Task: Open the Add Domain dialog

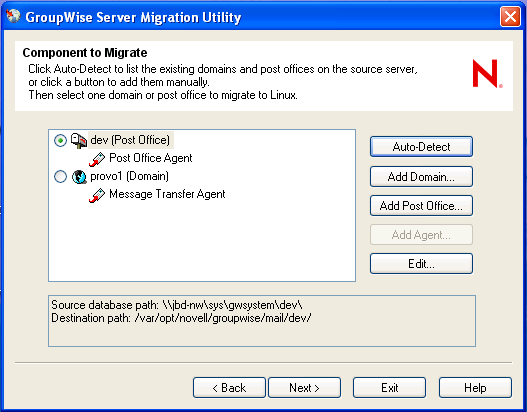Action: point(421,176)
